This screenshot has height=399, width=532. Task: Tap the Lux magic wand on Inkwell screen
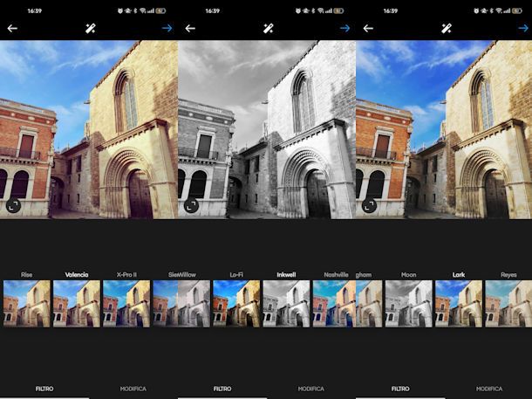coord(269,29)
